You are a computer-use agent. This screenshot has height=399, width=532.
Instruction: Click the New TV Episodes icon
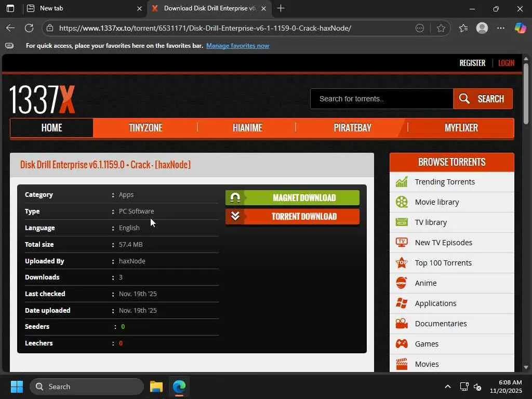tap(402, 243)
